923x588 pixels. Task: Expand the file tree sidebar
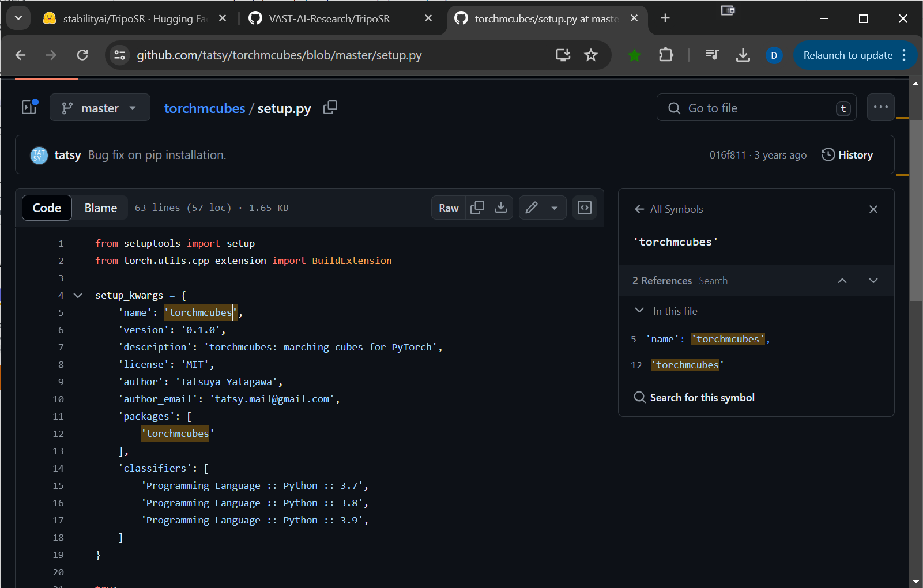pos(29,108)
